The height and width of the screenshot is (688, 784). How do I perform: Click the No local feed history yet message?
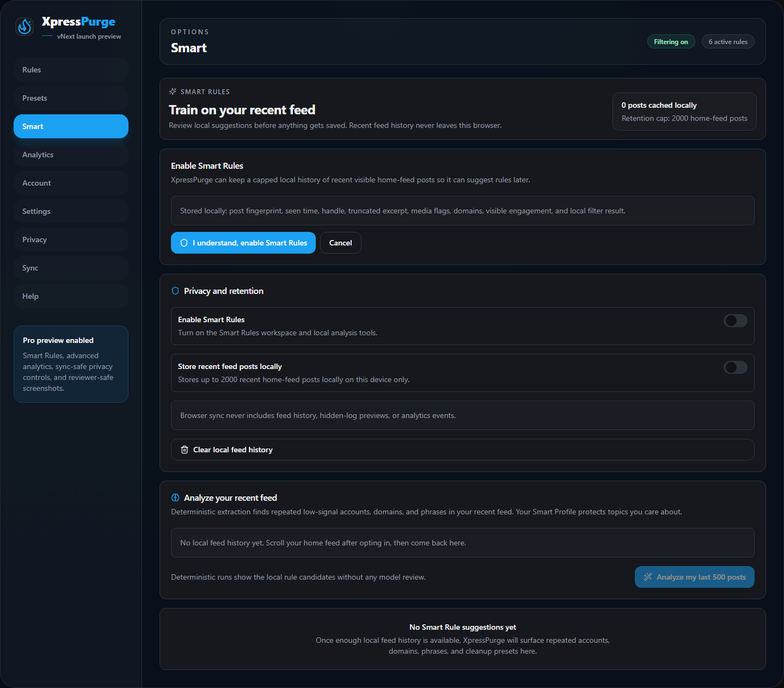(463, 543)
